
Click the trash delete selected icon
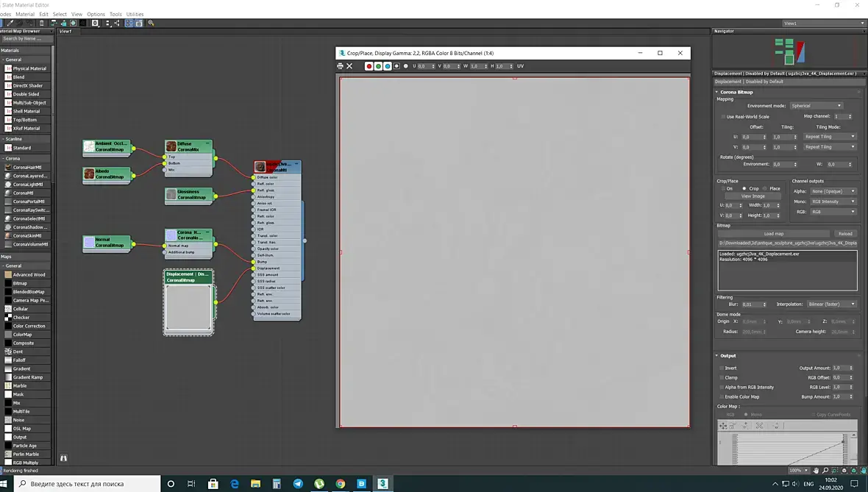click(x=41, y=24)
